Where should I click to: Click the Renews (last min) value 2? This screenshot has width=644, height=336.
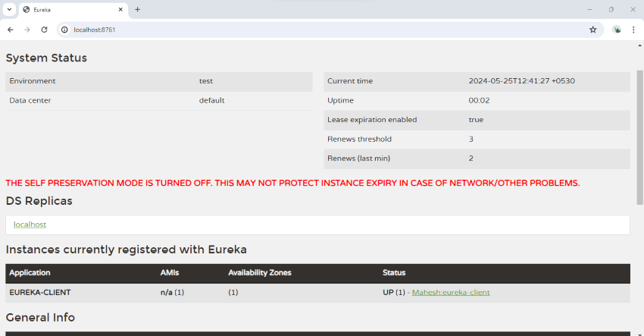(471, 159)
